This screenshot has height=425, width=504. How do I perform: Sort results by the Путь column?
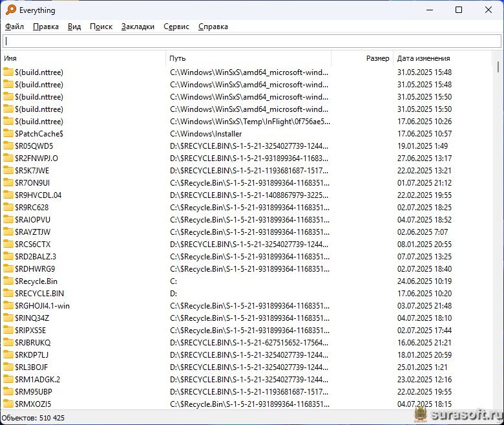[x=249, y=58]
